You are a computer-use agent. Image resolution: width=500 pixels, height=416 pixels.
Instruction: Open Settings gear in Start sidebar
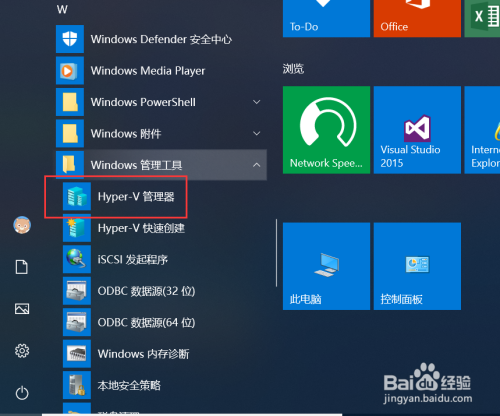click(x=22, y=351)
